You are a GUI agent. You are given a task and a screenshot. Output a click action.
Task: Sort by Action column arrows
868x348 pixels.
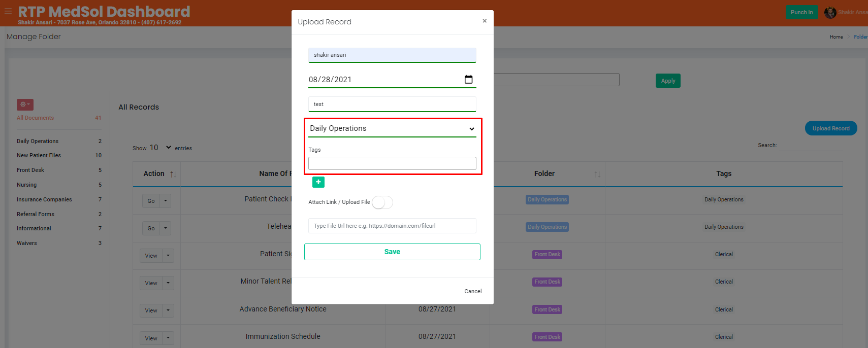coord(173,174)
